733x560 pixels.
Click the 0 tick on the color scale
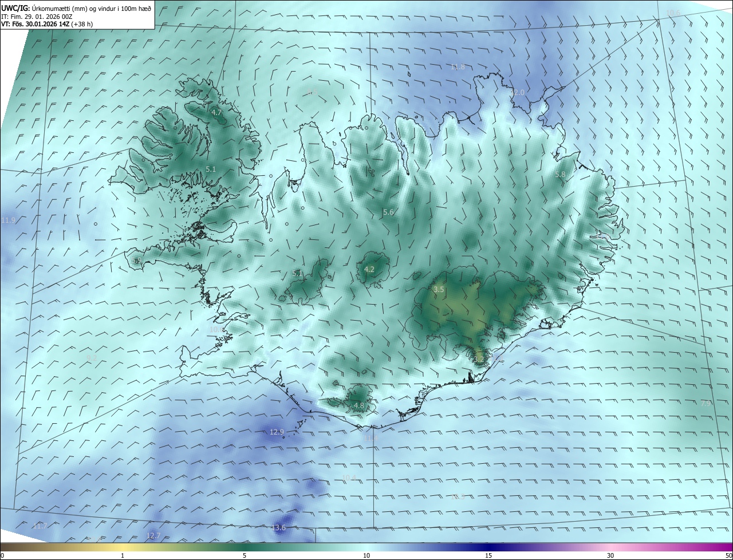pyautogui.click(x=2, y=556)
